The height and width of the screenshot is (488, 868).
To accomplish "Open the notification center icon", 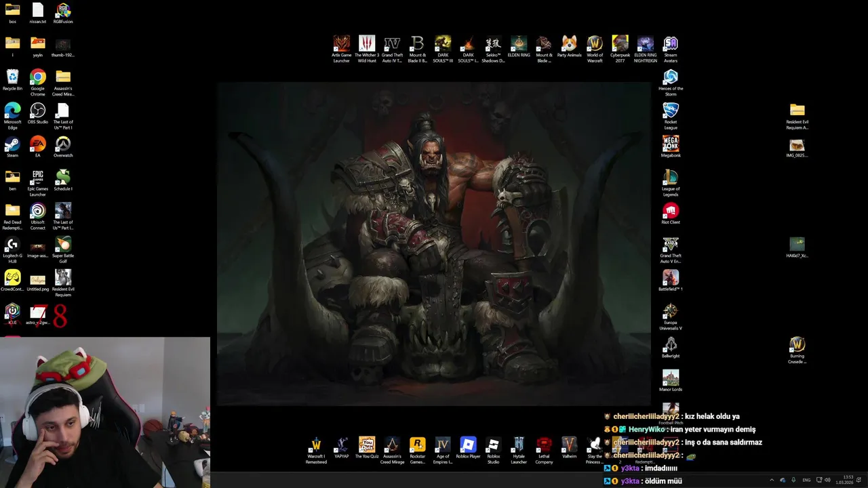I will coord(859,480).
